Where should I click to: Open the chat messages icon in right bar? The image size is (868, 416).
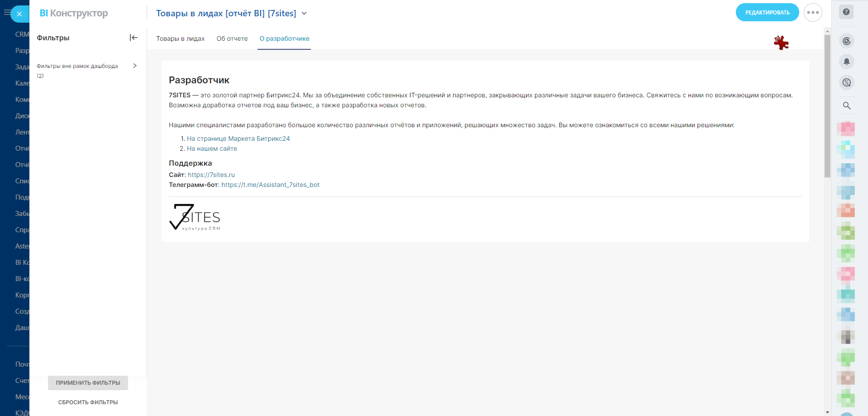[x=847, y=82]
